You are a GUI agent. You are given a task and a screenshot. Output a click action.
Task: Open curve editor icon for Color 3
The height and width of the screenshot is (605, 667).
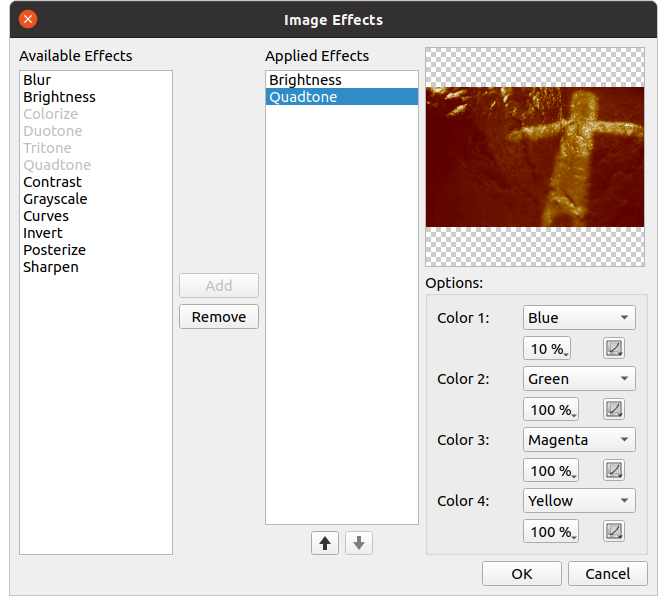click(x=614, y=470)
